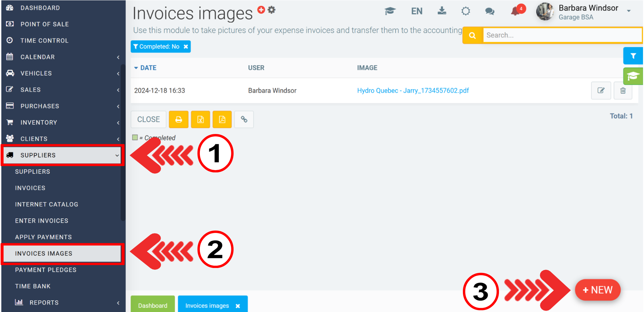Image resolution: width=644 pixels, height=312 pixels.
Task: Export list to Excel file
Action: (200, 119)
